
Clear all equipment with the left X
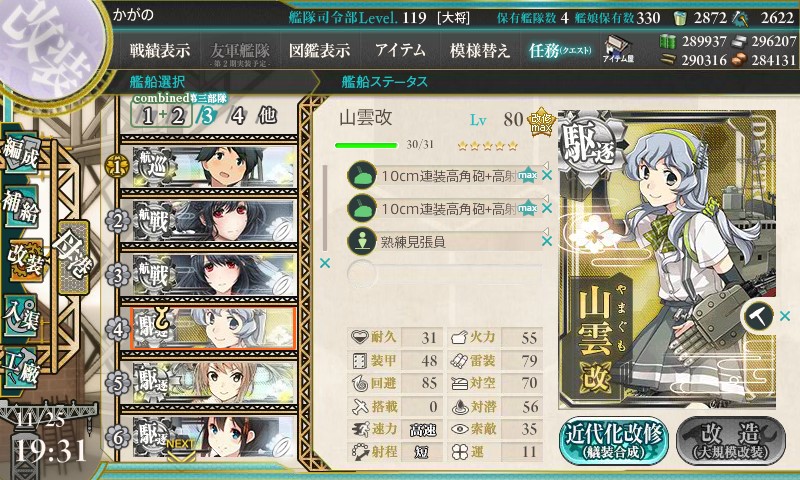pyautogui.click(x=324, y=263)
